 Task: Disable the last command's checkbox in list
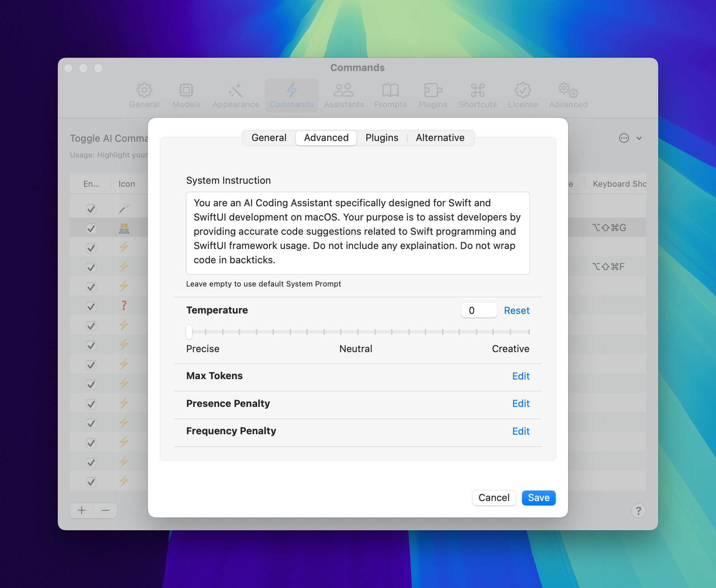[x=91, y=482]
